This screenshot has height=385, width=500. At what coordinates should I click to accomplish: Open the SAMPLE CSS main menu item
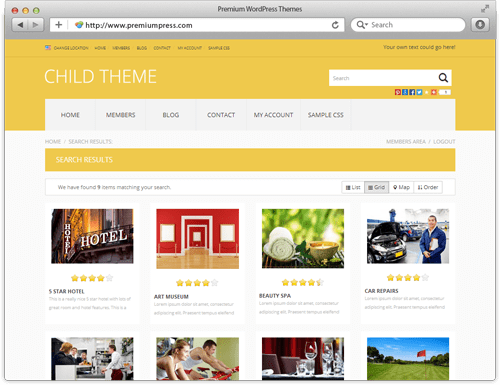(326, 115)
